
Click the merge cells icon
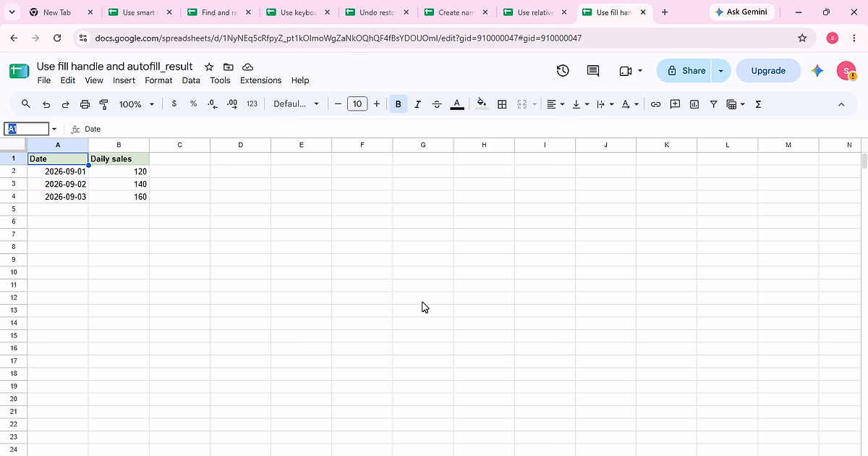click(522, 104)
